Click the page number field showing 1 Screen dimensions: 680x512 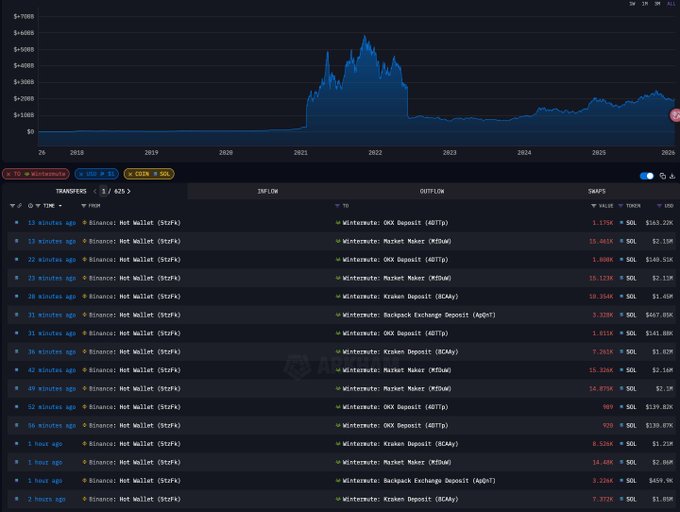click(x=102, y=190)
